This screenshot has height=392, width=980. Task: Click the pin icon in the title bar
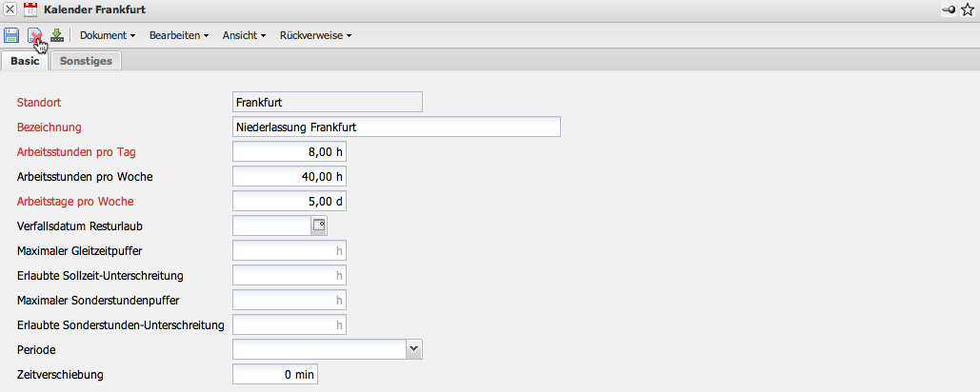pyautogui.click(x=949, y=10)
